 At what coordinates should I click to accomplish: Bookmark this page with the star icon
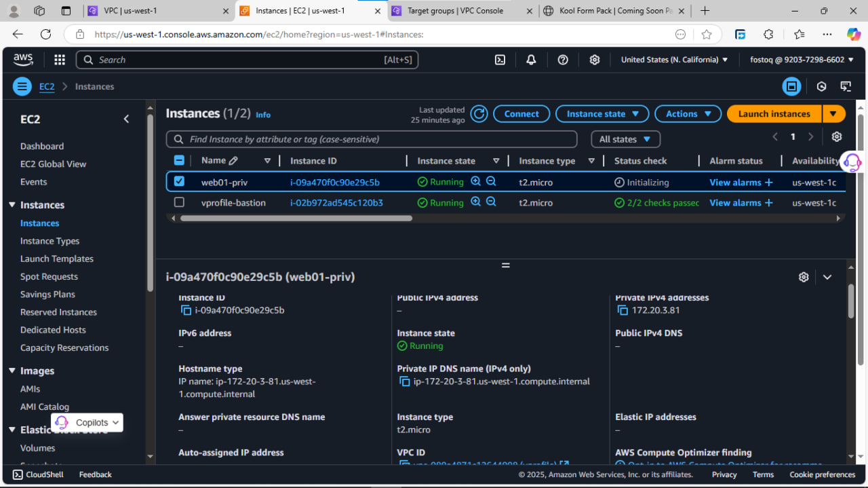707,34
